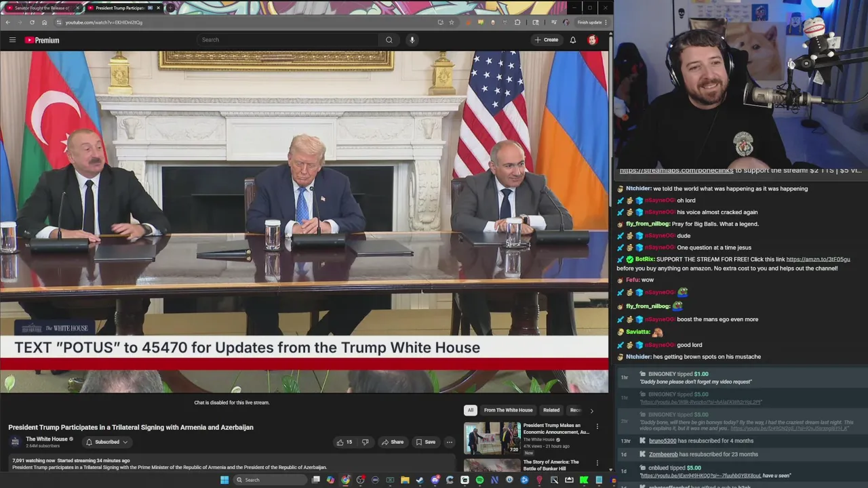Click the live stream video player
The width and height of the screenshot is (868, 488).
pos(304,222)
